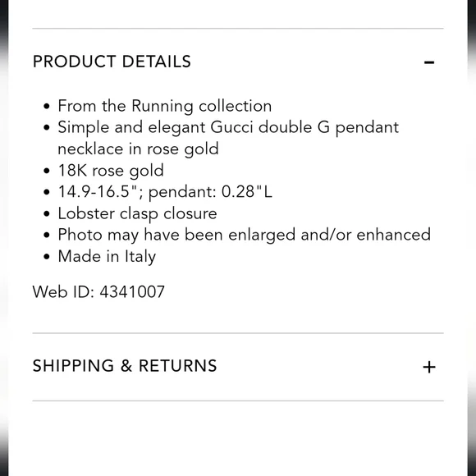Click 'Photo may have been enlarged and/or enhanced'
The height and width of the screenshot is (476, 476).
[x=244, y=235]
